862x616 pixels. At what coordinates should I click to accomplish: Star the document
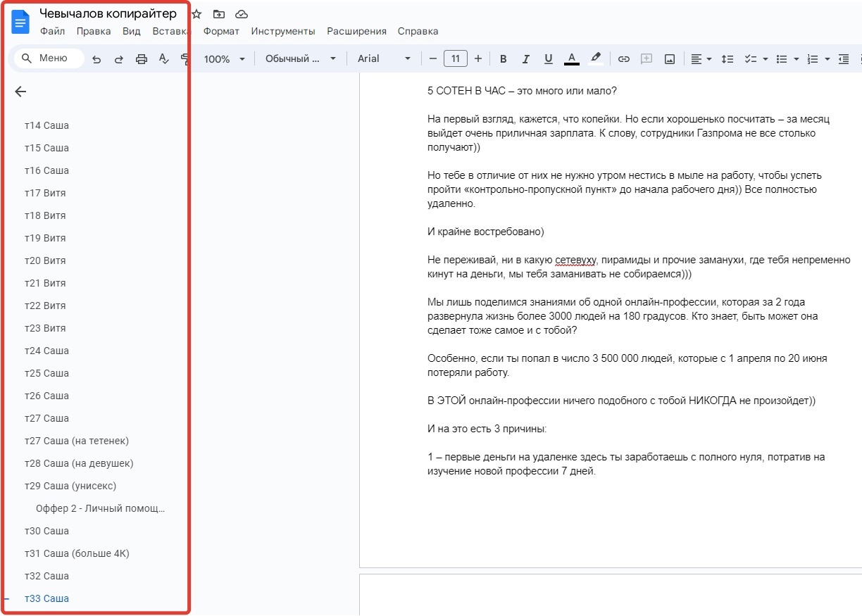[x=196, y=14]
